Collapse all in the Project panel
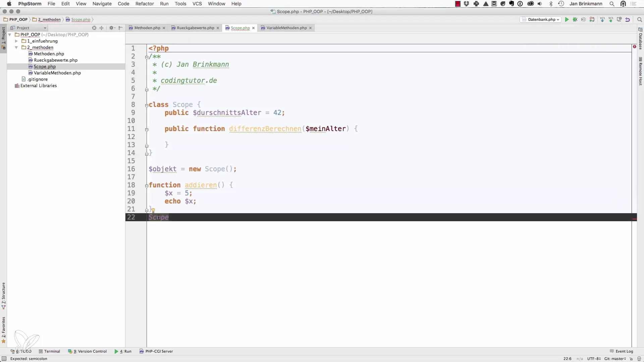 pos(102,28)
